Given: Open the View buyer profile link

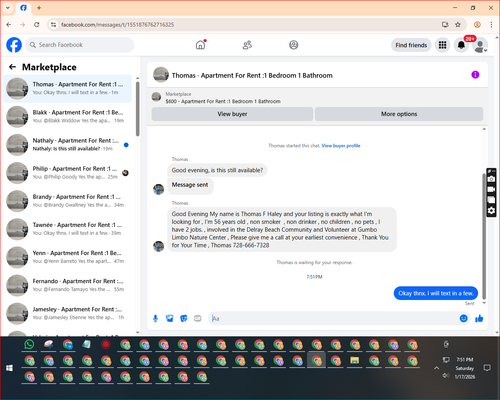Looking at the screenshot, I should pyautogui.click(x=341, y=146).
